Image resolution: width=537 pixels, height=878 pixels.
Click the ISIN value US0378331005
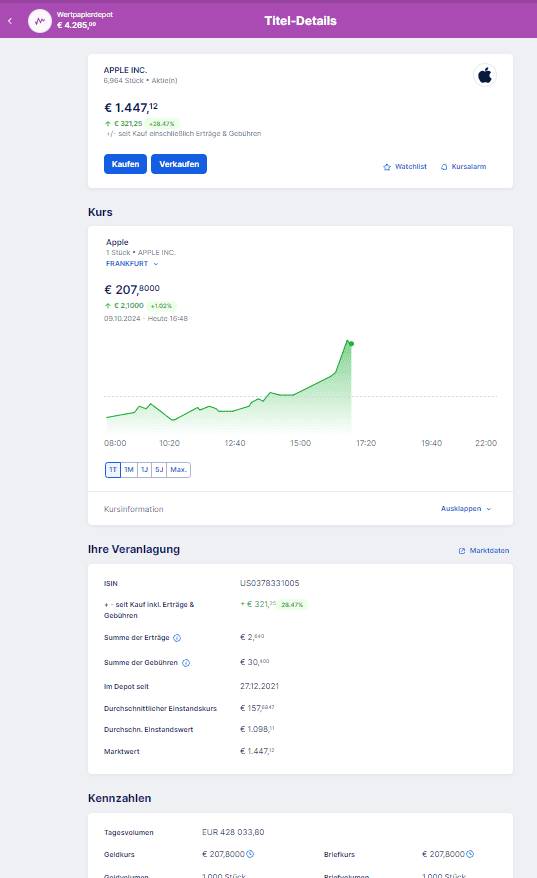point(270,583)
